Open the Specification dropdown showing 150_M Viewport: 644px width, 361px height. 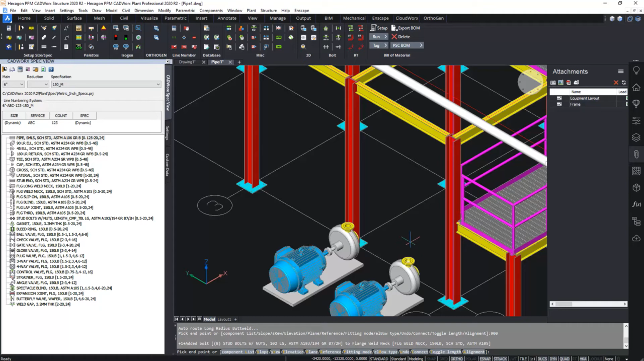106,85
